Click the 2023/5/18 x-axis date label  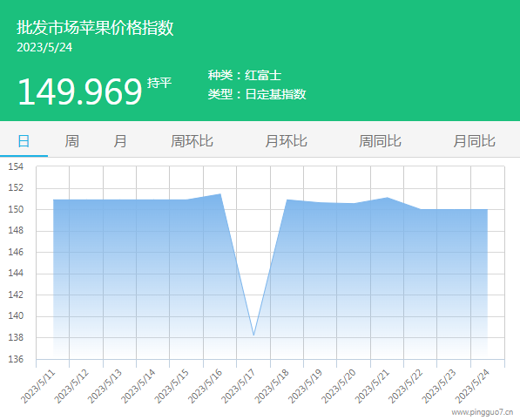click(272, 386)
